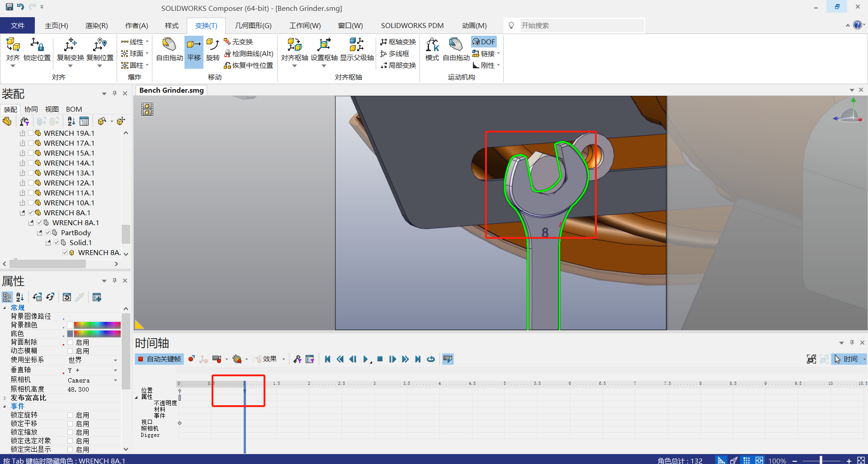Enable the 锁定平移 checkbox
This screenshot has height=464, width=868.
coord(70,424)
